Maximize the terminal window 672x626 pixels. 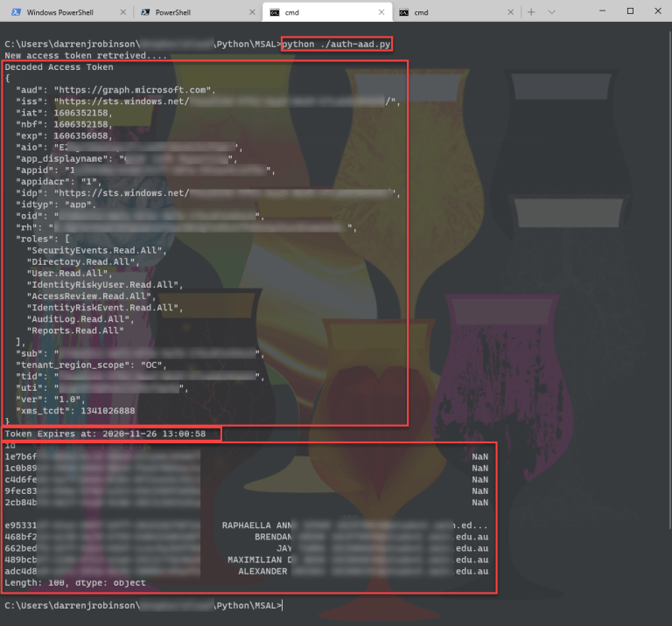(x=630, y=10)
